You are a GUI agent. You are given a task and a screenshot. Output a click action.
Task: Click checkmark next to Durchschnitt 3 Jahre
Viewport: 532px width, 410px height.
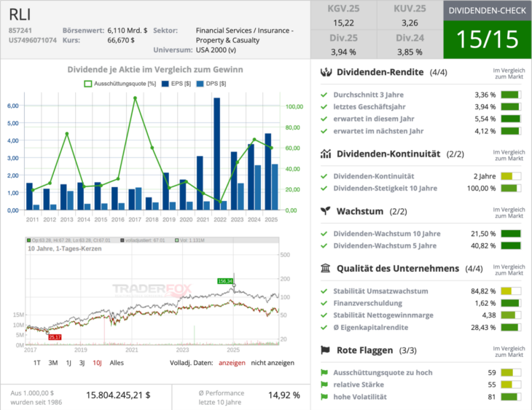click(324, 95)
